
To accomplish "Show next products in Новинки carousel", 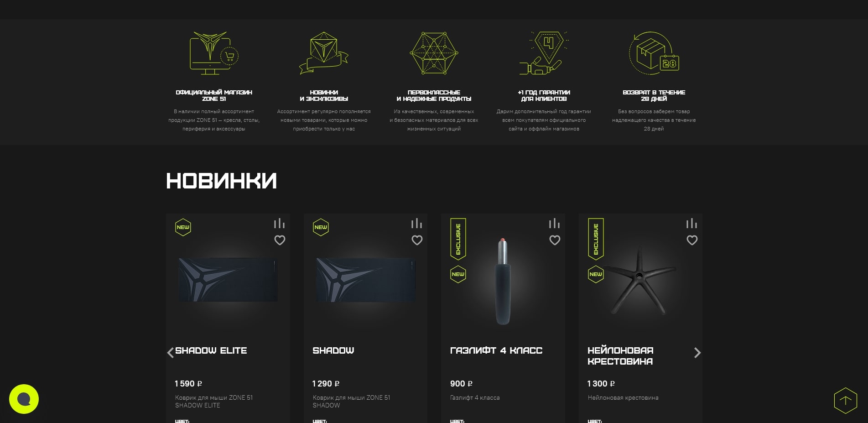I will [x=697, y=353].
